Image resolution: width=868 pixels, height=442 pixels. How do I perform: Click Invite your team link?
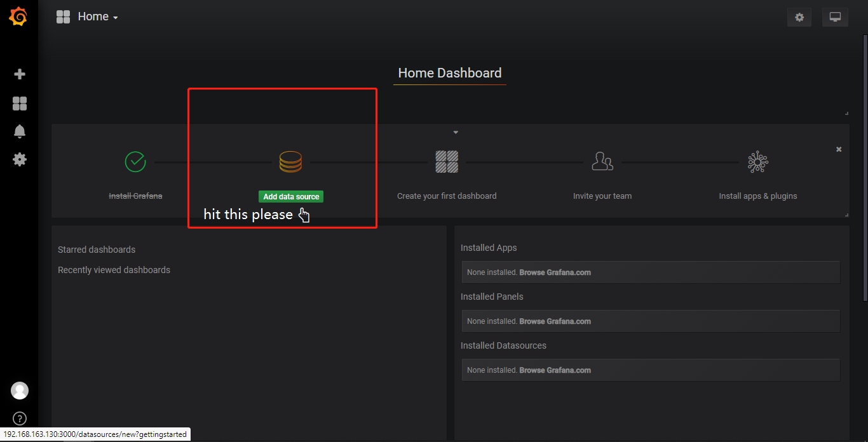point(602,196)
